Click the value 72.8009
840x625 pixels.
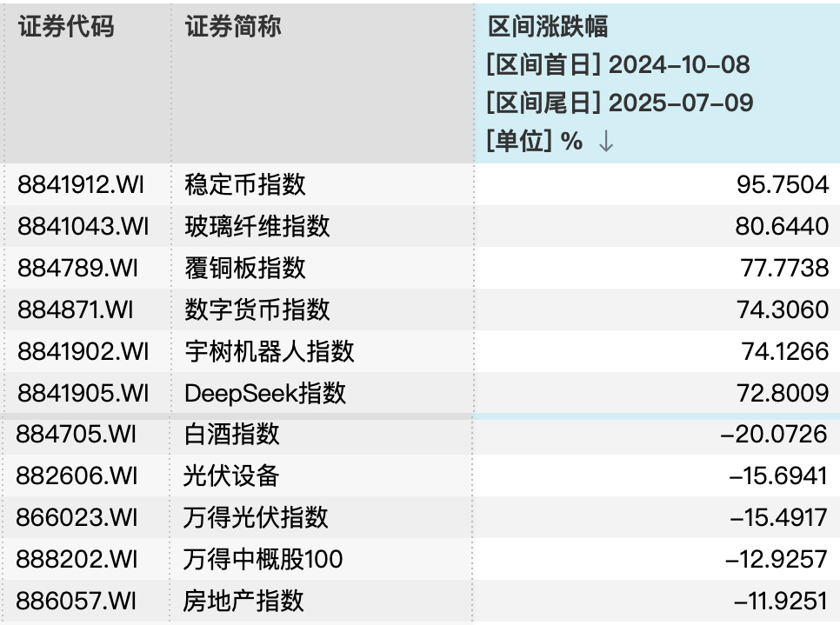(x=783, y=393)
